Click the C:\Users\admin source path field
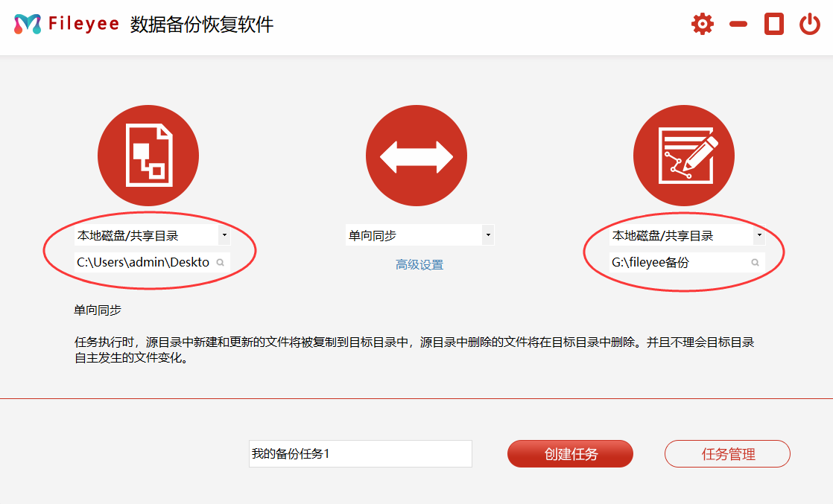The image size is (833, 504). point(143,263)
